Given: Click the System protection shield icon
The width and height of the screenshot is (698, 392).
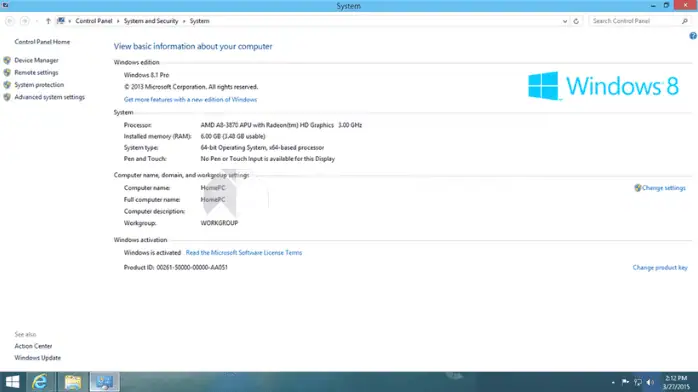Looking at the screenshot, I should tap(7, 85).
